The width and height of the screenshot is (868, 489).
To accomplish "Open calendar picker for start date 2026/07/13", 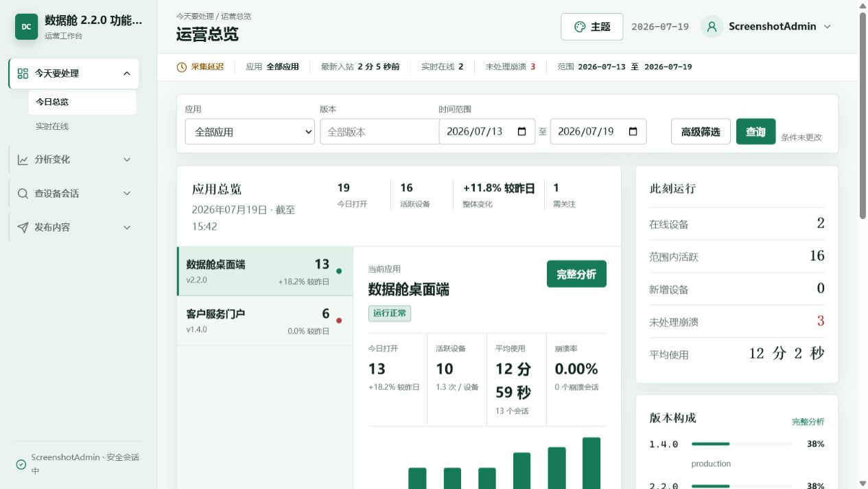I will pyautogui.click(x=521, y=131).
